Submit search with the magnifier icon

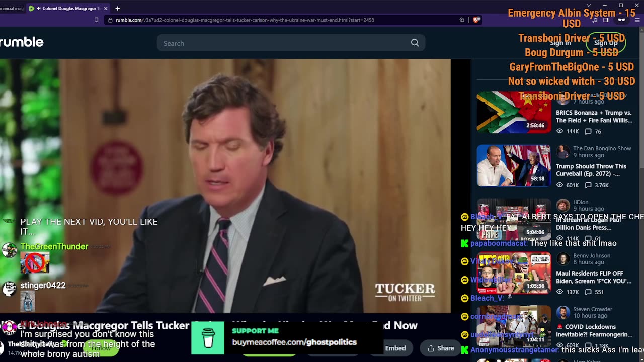pyautogui.click(x=415, y=43)
